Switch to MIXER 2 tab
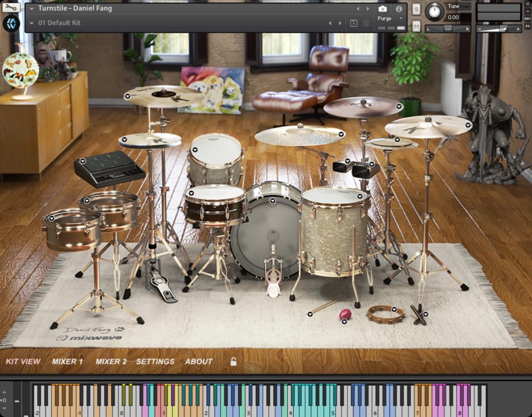The width and height of the screenshot is (532, 417). [111, 362]
